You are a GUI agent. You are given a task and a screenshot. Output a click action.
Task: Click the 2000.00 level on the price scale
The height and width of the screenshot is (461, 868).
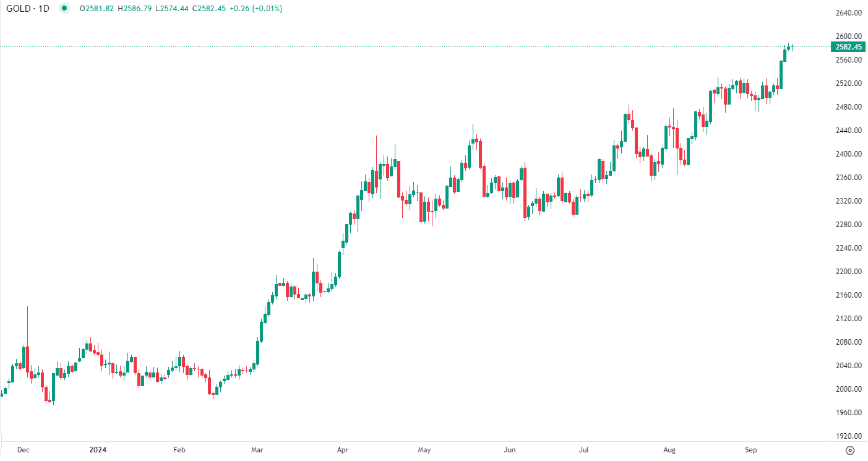click(848, 389)
